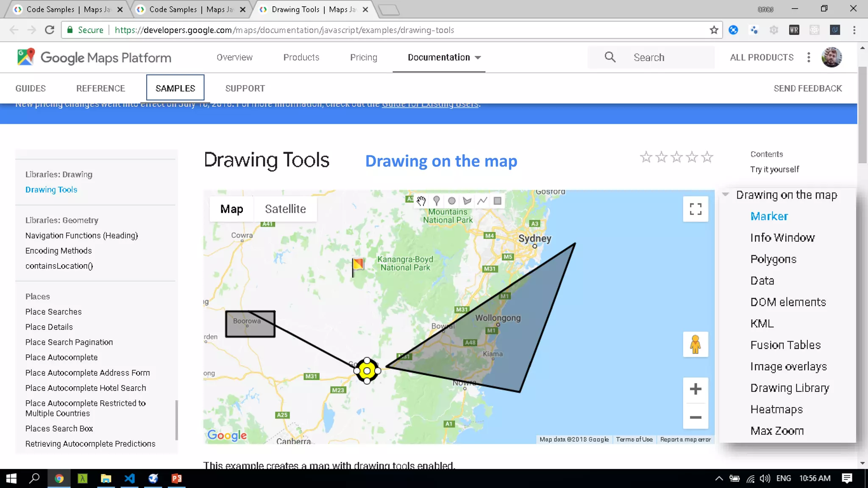Click the flag marker on the map

[358, 267]
